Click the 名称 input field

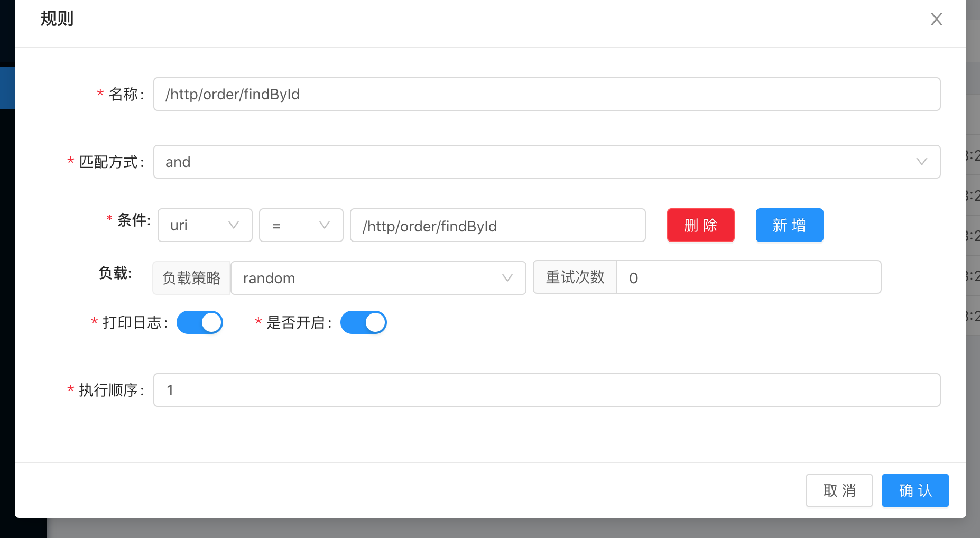[x=547, y=94]
